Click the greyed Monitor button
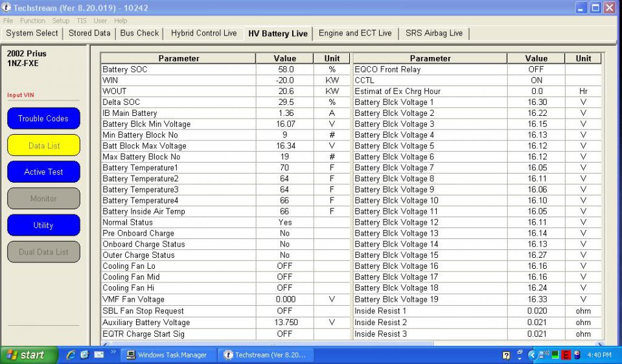This screenshot has width=622, height=364. click(x=43, y=199)
